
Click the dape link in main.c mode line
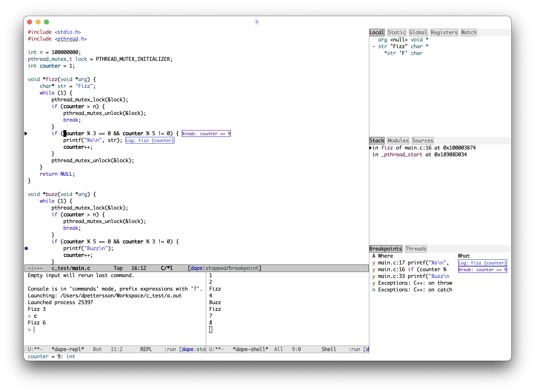(196, 268)
